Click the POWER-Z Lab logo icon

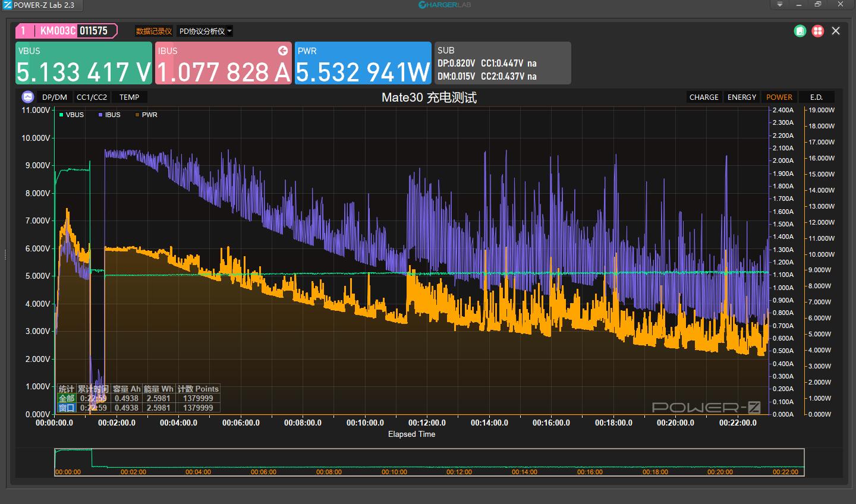coord(7,5)
